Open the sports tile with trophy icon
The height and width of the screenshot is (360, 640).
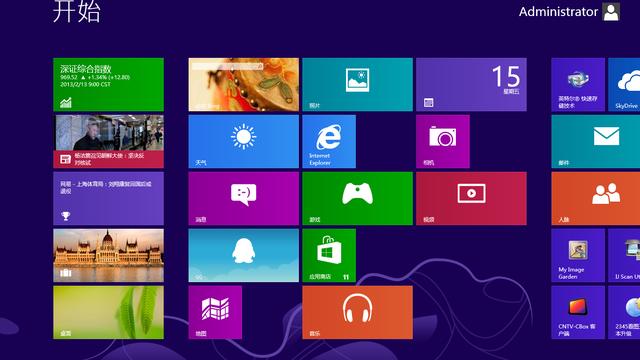tap(108, 198)
